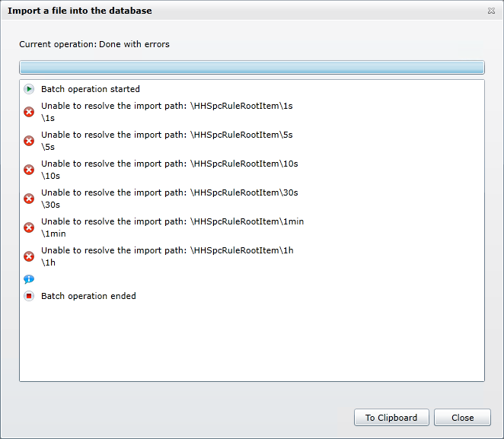Click the Batch operation ended stop icon

[x=29, y=296]
